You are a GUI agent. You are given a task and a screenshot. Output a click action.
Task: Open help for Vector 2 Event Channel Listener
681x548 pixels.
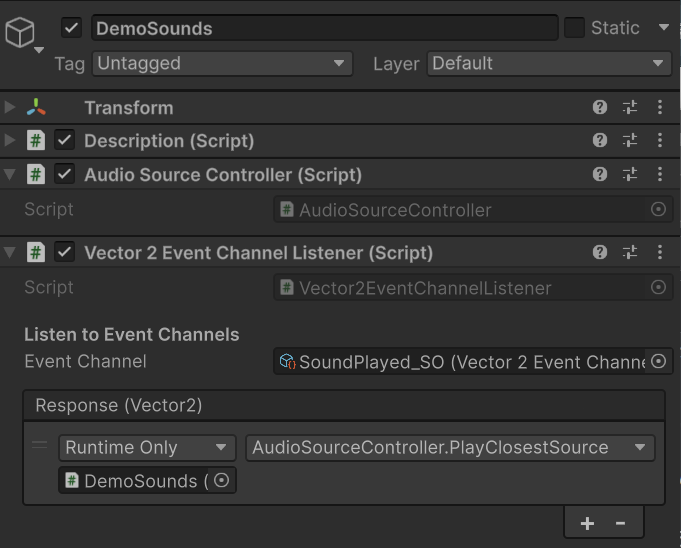point(600,252)
